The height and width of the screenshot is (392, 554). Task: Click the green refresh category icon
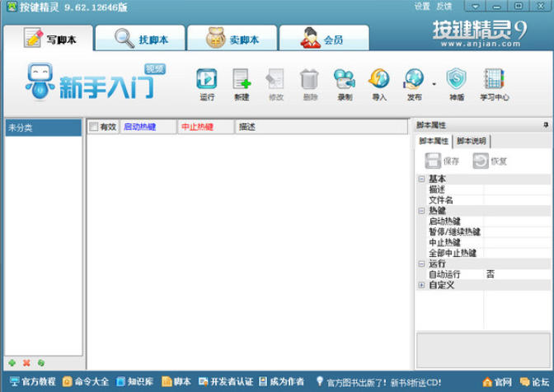[41, 362]
